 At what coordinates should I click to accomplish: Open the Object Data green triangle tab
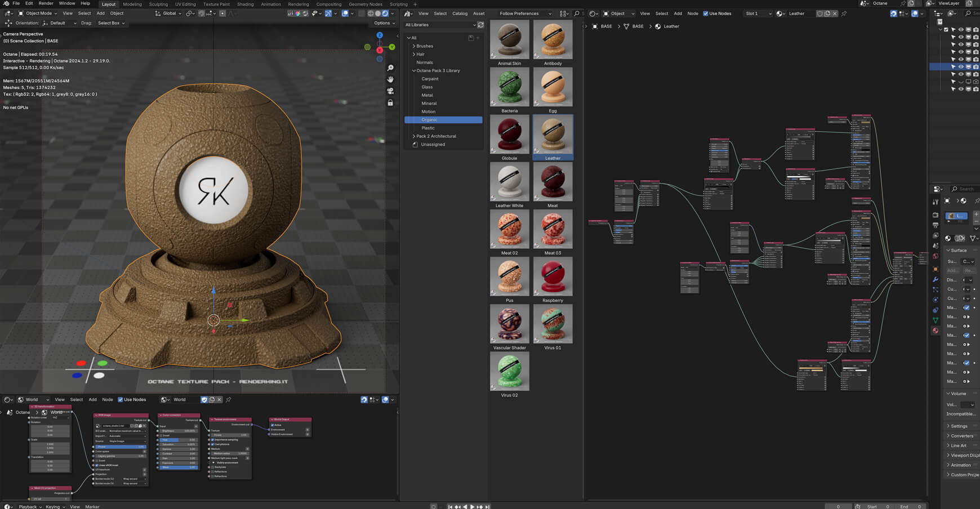pos(936,320)
